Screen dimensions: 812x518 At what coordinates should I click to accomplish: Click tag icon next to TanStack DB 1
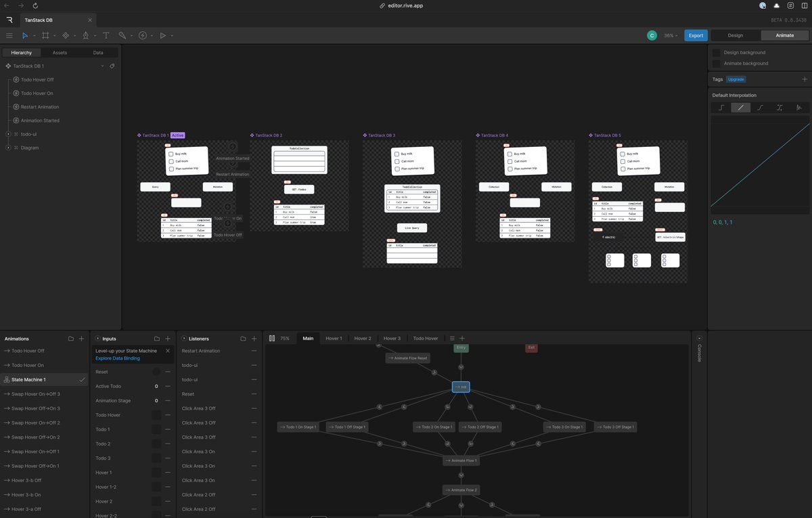click(x=112, y=66)
